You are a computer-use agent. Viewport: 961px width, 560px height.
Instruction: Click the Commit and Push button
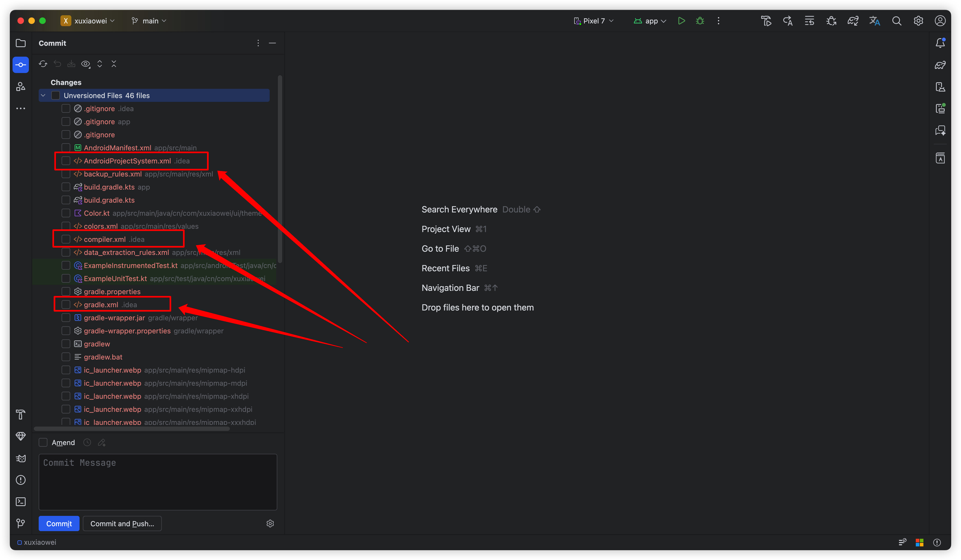[x=122, y=524]
